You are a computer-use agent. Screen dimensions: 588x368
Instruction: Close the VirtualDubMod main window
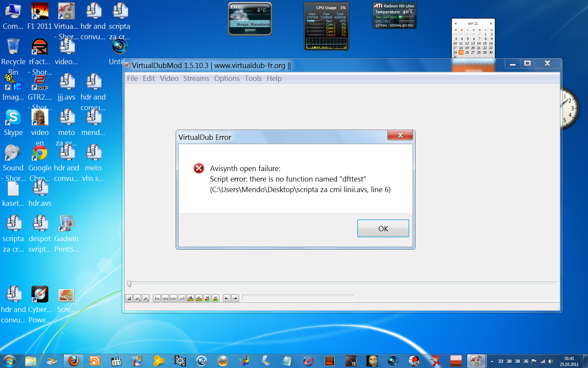point(547,64)
